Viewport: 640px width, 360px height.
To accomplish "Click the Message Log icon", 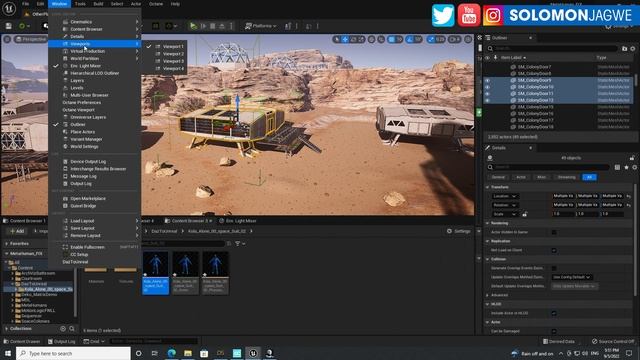I will tap(65, 176).
